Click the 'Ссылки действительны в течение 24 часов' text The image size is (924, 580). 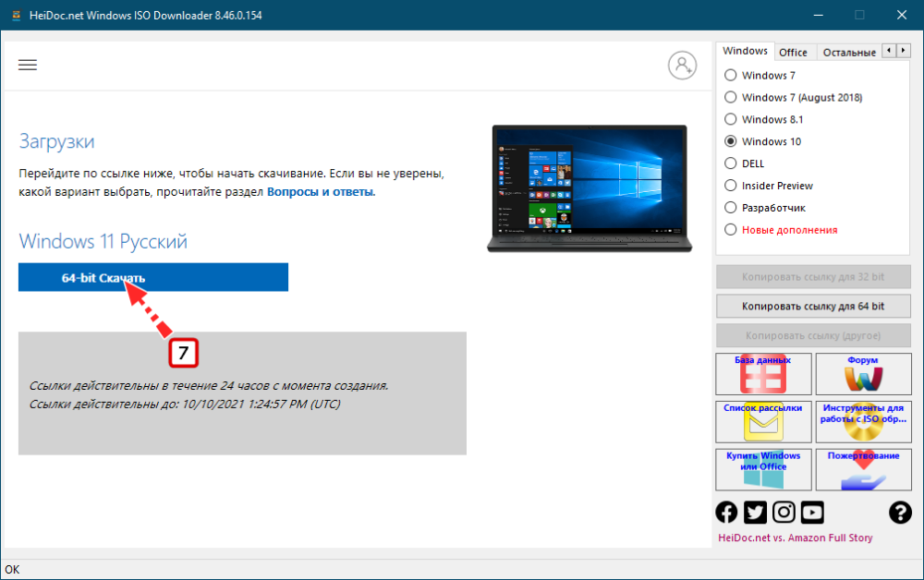tap(209, 386)
